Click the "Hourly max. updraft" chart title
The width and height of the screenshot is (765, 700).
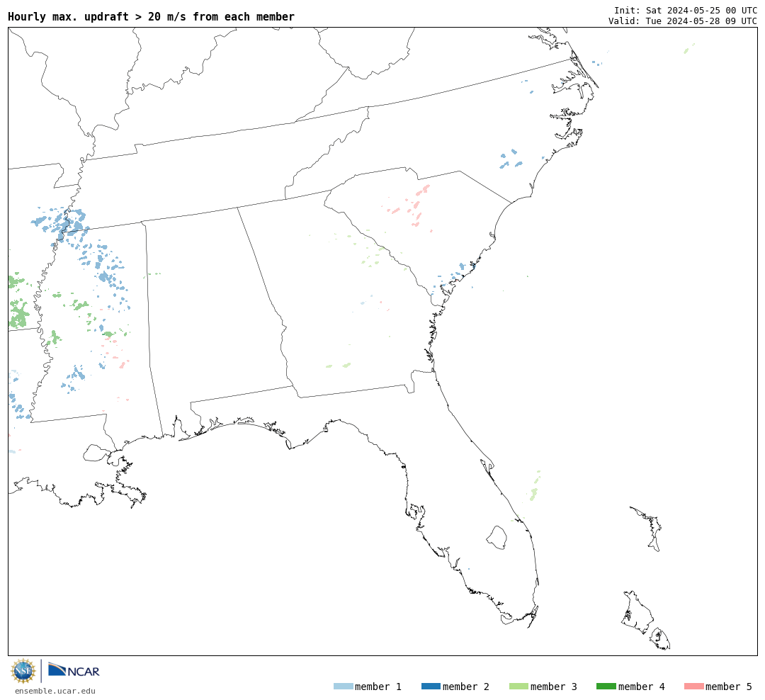tap(152, 16)
